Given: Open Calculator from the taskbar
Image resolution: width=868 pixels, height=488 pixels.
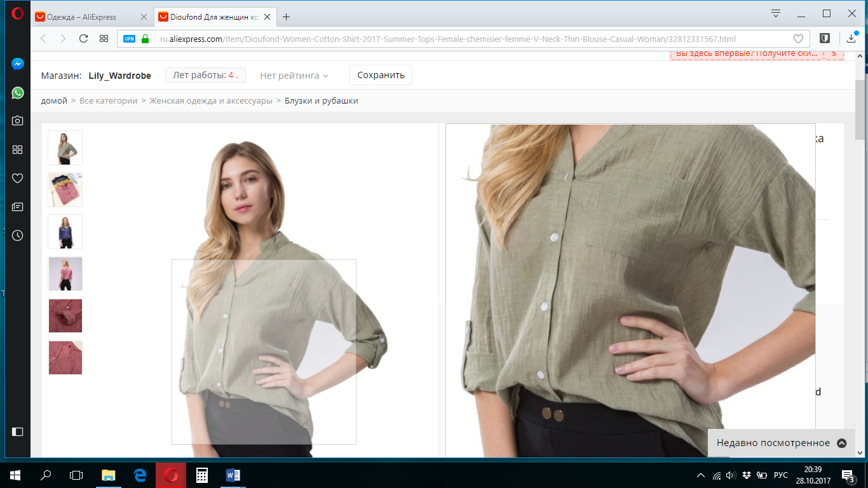Looking at the screenshot, I should click(x=202, y=475).
